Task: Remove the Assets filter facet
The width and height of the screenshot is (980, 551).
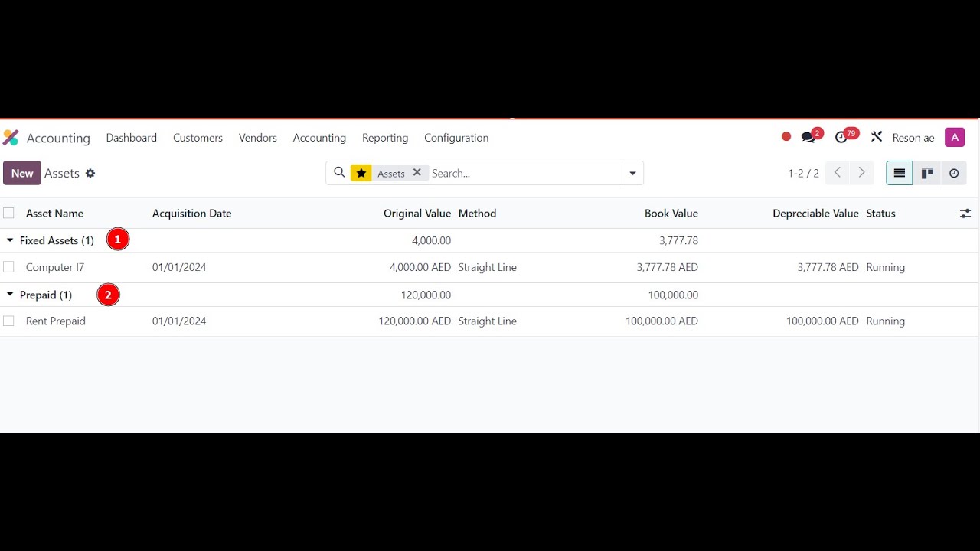Action: pos(417,173)
